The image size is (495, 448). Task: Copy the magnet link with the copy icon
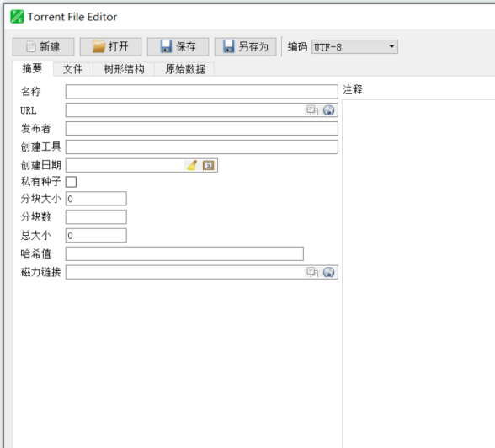click(x=312, y=272)
